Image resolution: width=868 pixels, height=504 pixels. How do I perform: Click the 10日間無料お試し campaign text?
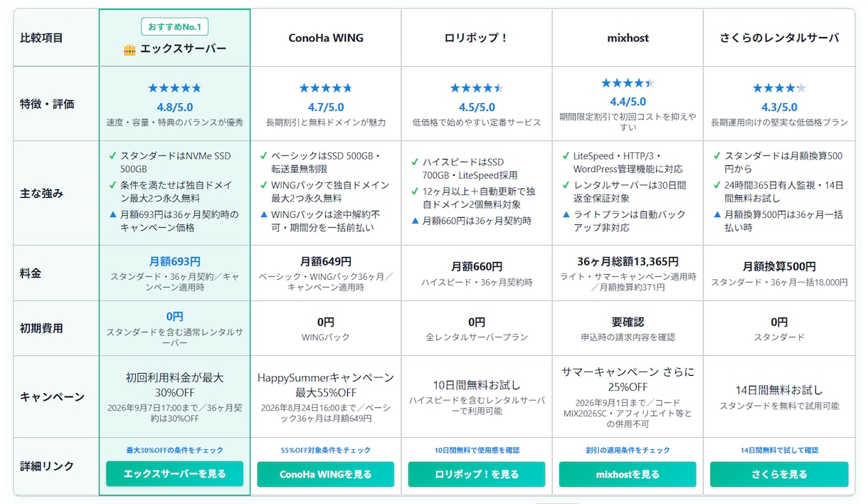pyautogui.click(x=476, y=384)
